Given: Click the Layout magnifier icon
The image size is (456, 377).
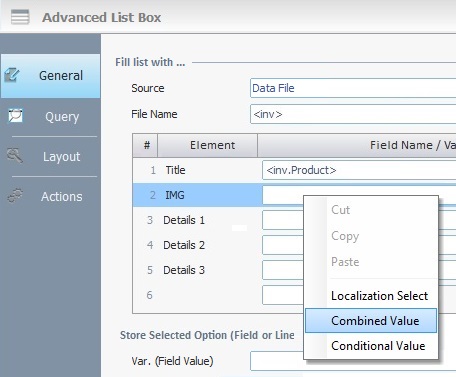Looking at the screenshot, I should (x=15, y=156).
